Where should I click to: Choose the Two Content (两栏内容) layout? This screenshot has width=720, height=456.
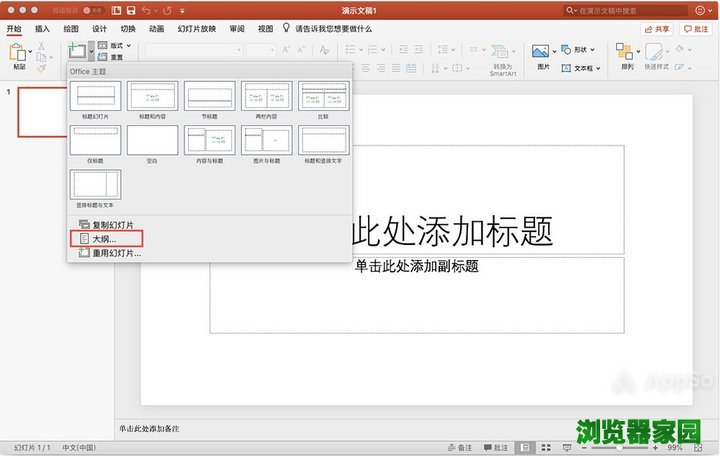tap(266, 96)
